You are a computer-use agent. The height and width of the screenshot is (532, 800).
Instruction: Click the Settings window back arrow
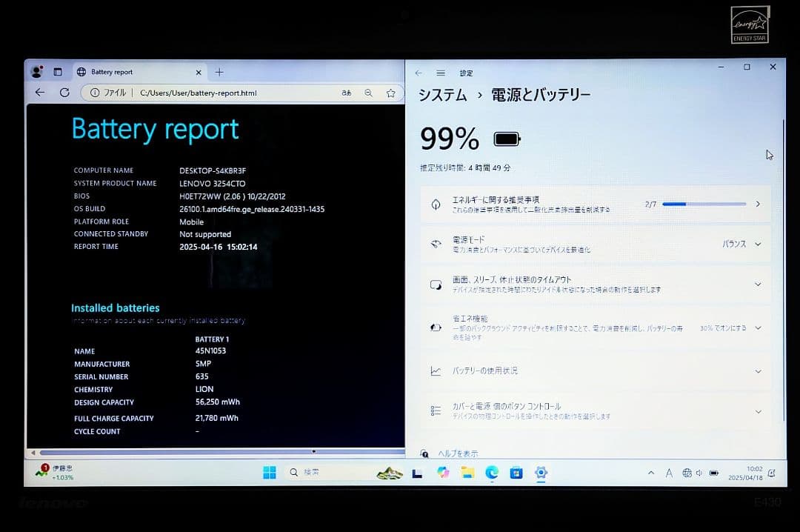click(419, 73)
